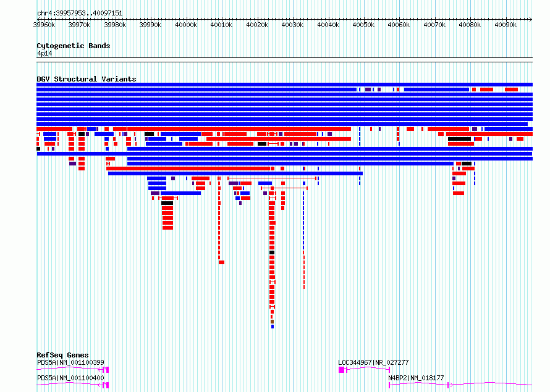Click the LOC344967|NR_027277 gene label
Viewport: 550px width, 392px height.
(x=373, y=362)
